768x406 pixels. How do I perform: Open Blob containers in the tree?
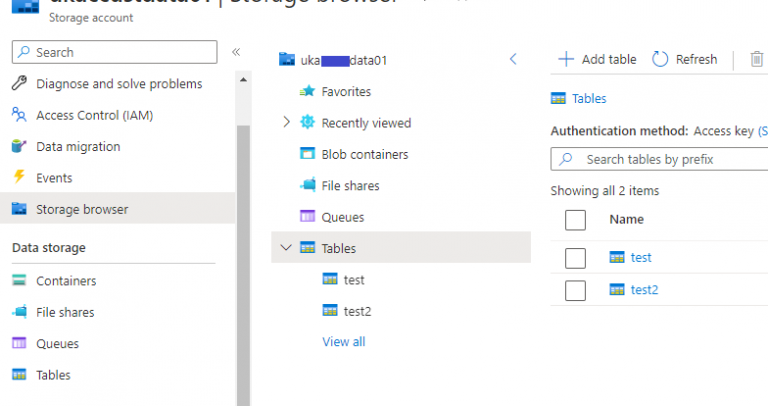coord(365,154)
